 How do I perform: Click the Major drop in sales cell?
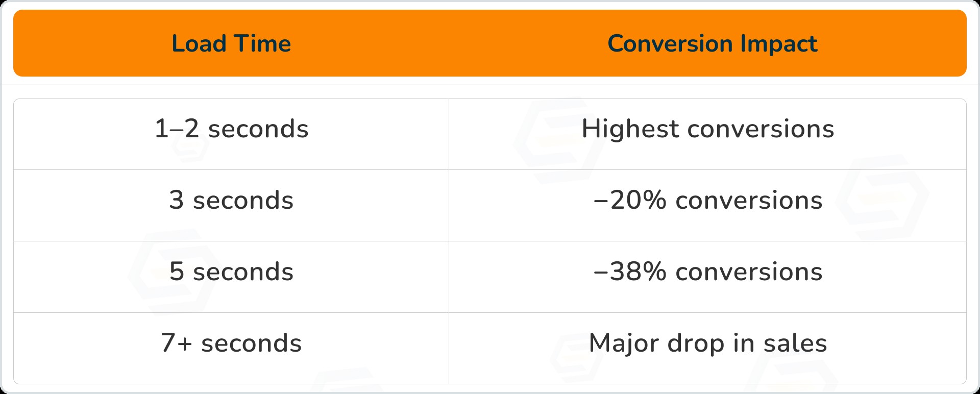click(707, 343)
